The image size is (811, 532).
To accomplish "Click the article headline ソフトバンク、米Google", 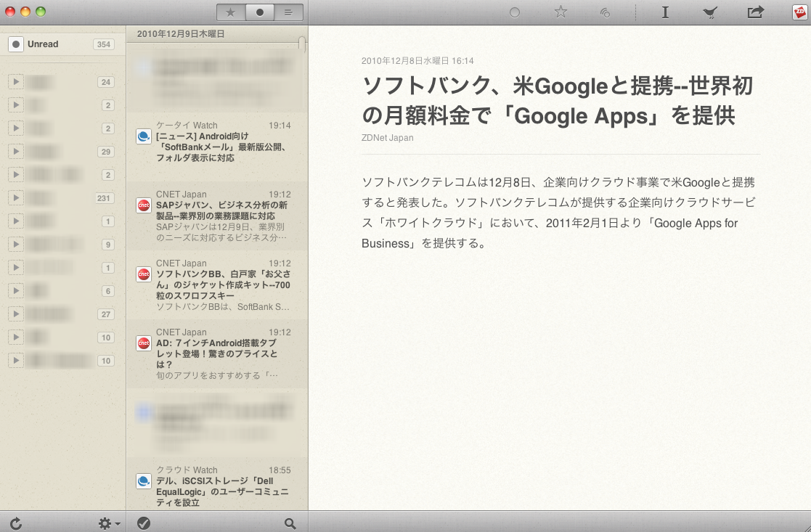I will pyautogui.click(x=558, y=100).
